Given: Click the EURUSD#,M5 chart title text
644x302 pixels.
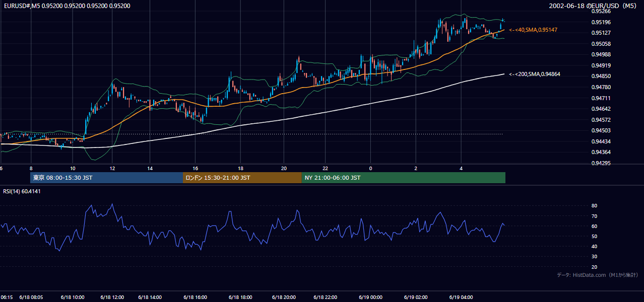Looking at the screenshot, I should pos(66,6).
